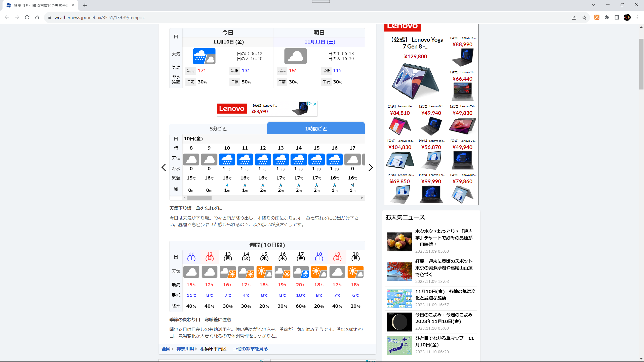The height and width of the screenshot is (362, 644).
Task: Click the hourly forecast horizontal scrollbar thumb
Action: click(x=199, y=198)
